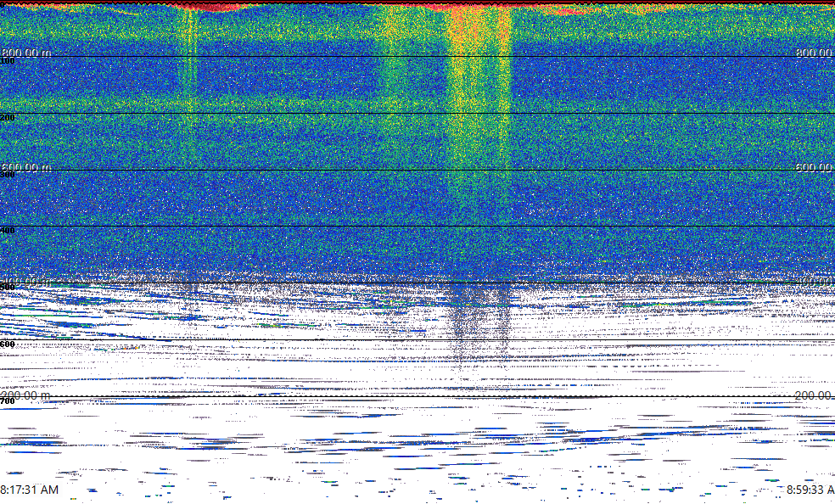Image resolution: width=835 pixels, height=504 pixels.
Task: Click the bold 100 depth grid label
Action: [8, 61]
